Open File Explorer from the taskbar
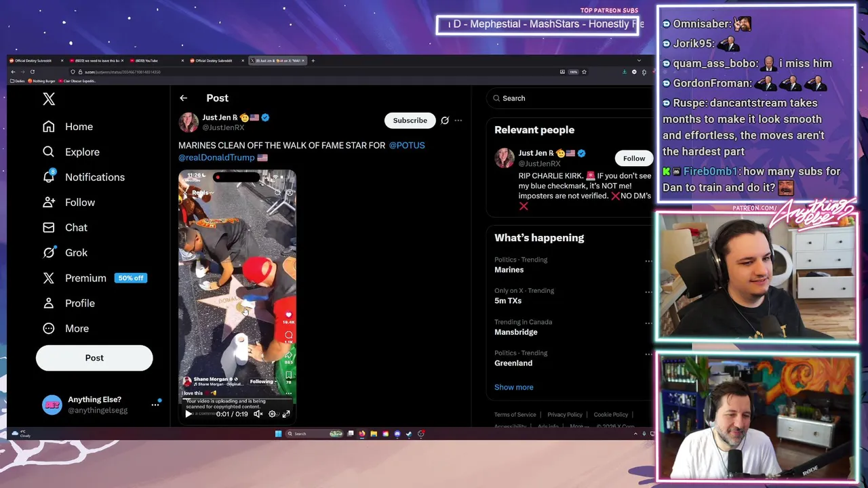 pyautogui.click(x=374, y=434)
